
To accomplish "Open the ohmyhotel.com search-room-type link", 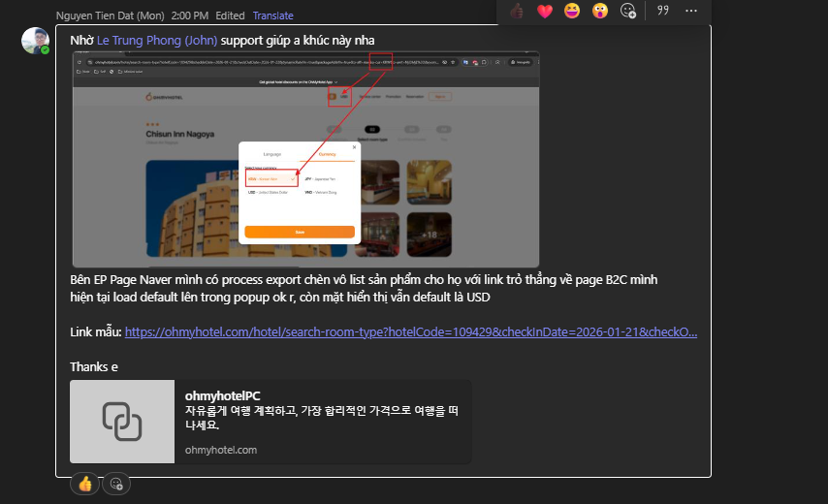I will tap(411, 331).
